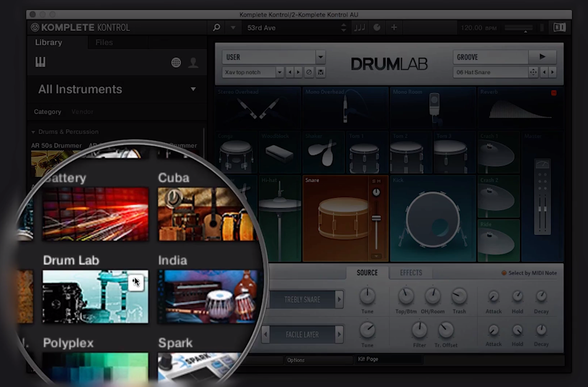Image resolution: width=588 pixels, height=387 pixels.
Task: Click the 53rd Ave preset name field
Action: (x=292, y=28)
